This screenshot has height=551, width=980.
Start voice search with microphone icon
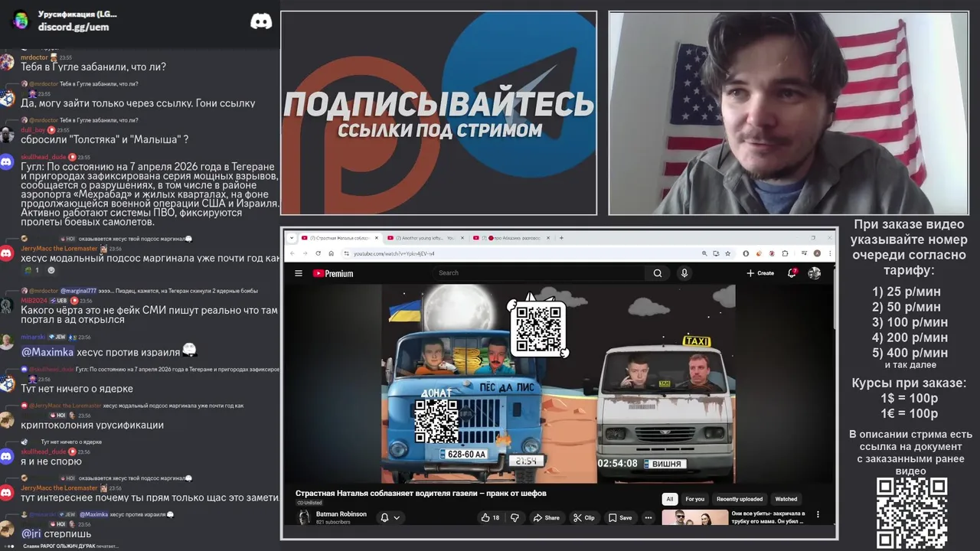click(x=684, y=273)
